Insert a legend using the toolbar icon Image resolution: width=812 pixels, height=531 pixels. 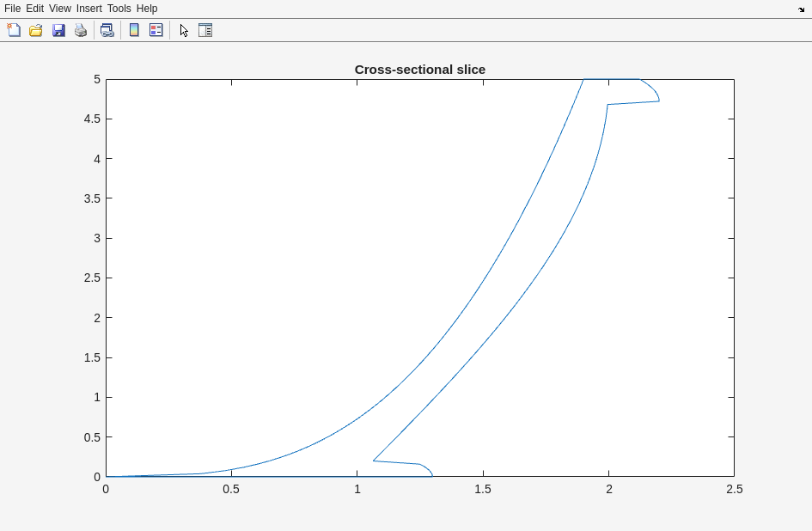(x=156, y=30)
